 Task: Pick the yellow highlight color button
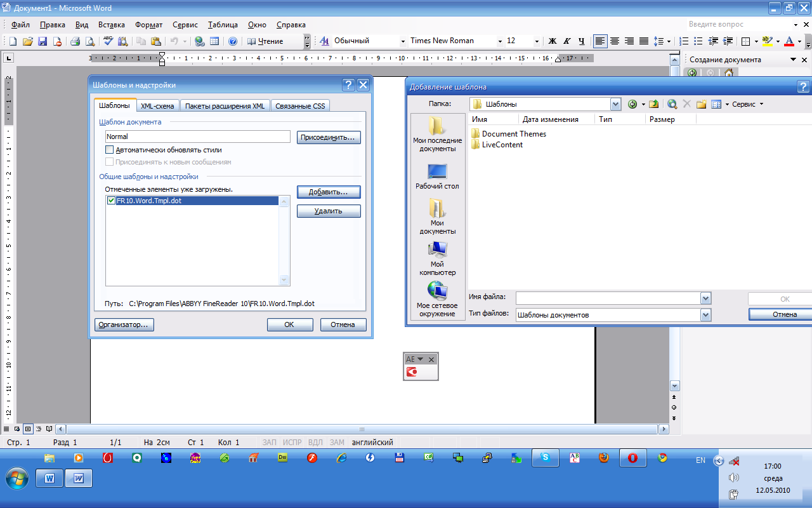767,41
